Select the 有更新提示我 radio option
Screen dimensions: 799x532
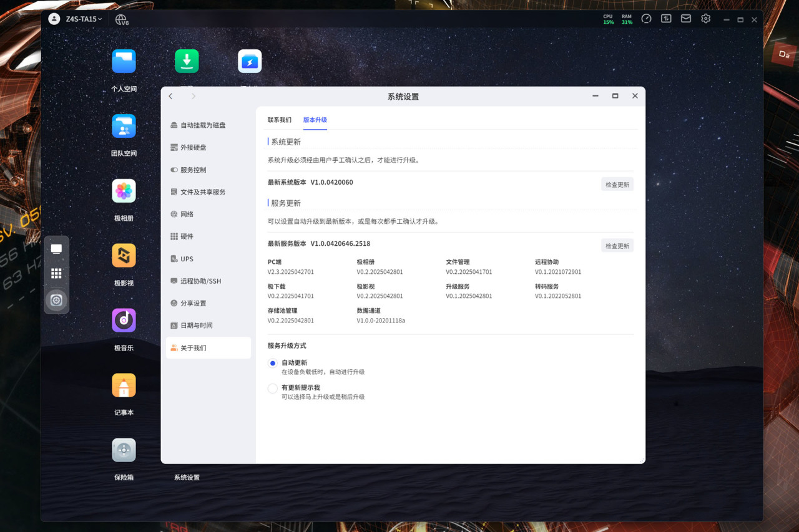pyautogui.click(x=272, y=388)
